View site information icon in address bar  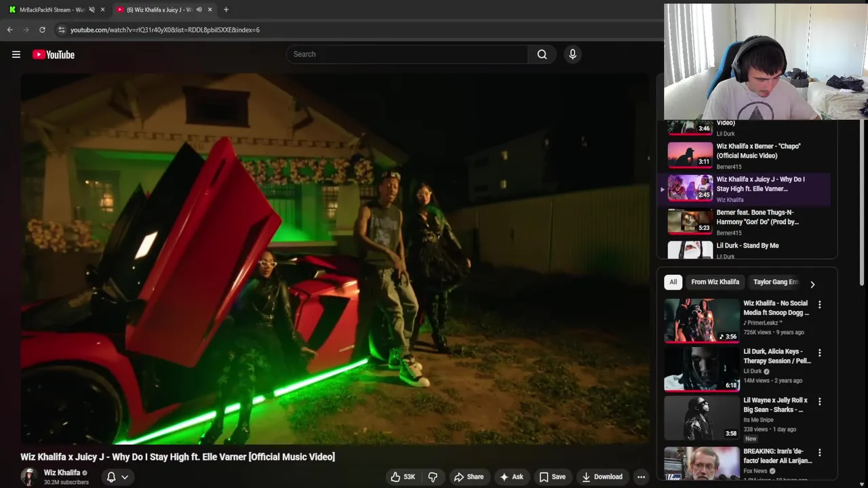point(61,30)
